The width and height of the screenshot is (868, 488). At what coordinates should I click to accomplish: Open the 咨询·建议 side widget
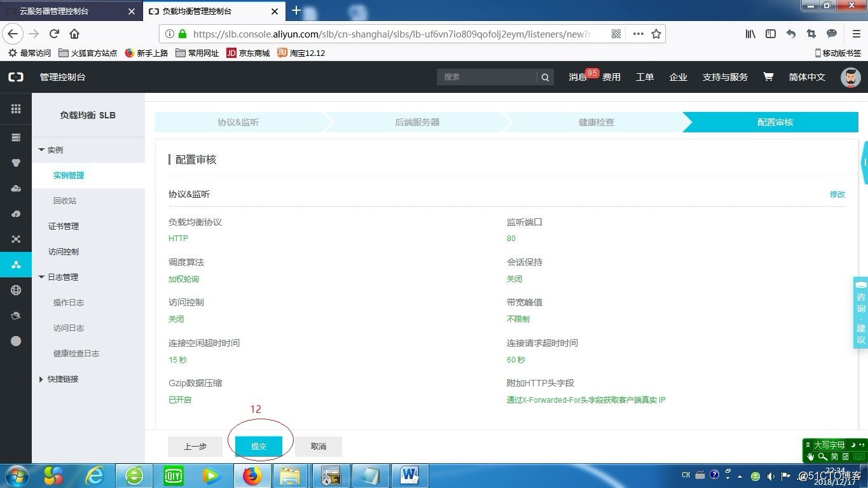860,312
